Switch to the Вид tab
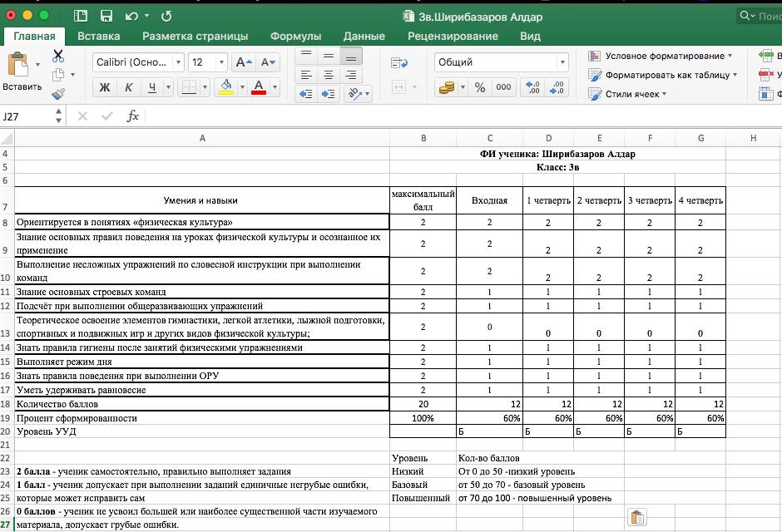782x532 pixels. (530, 37)
